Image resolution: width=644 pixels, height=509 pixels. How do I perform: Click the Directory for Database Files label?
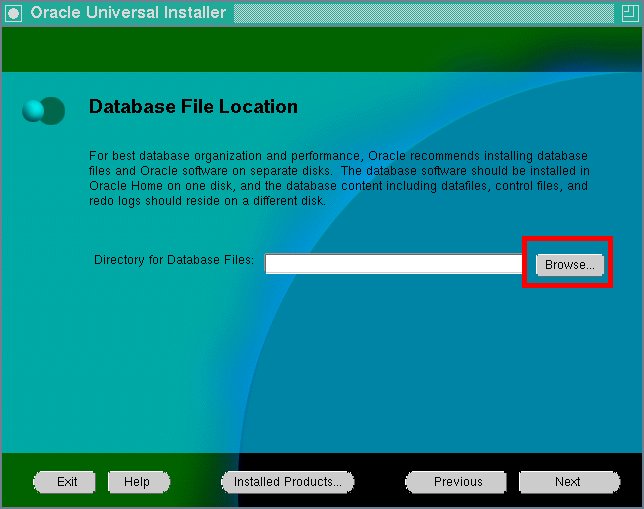click(174, 260)
